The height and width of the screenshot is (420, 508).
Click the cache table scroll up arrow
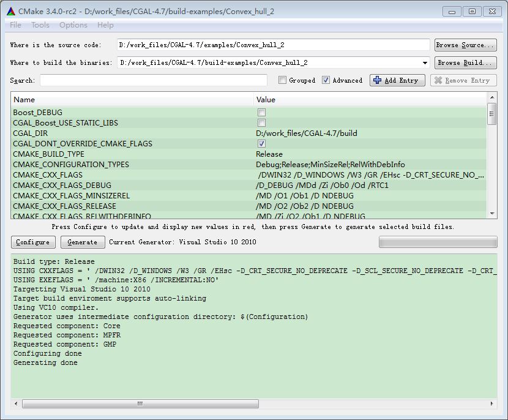492,97
